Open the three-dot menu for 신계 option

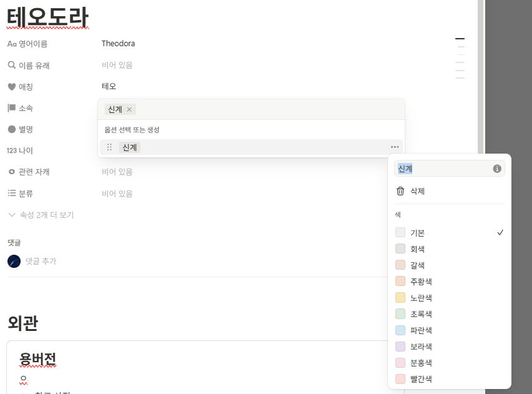[394, 147]
